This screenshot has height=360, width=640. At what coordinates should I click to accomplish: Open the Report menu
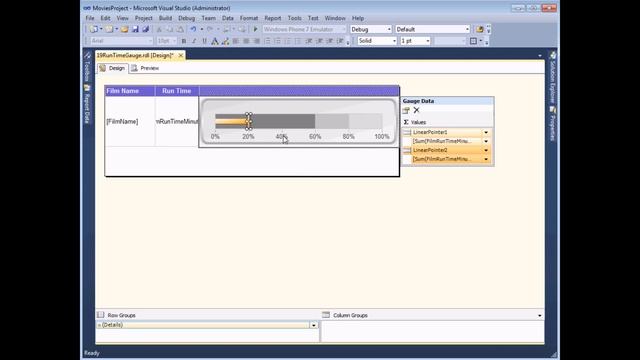273,18
